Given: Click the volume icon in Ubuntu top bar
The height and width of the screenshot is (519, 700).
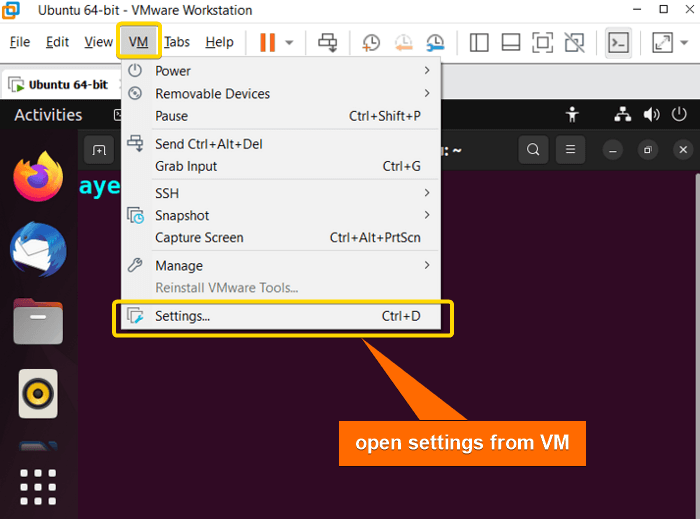Looking at the screenshot, I should coord(651,115).
